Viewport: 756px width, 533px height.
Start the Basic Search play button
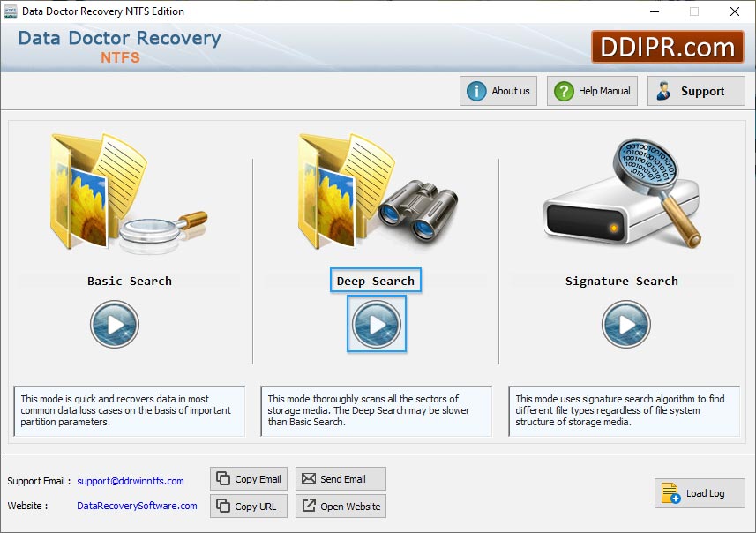[115, 324]
